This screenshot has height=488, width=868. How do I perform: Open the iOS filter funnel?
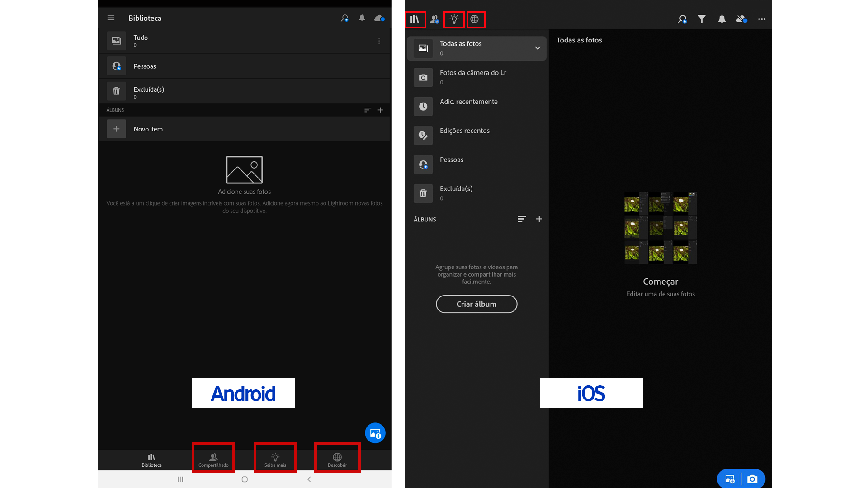(702, 19)
